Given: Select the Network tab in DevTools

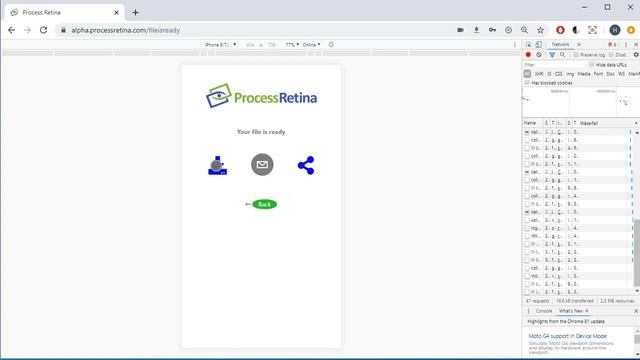Looking at the screenshot, I should point(560,44).
